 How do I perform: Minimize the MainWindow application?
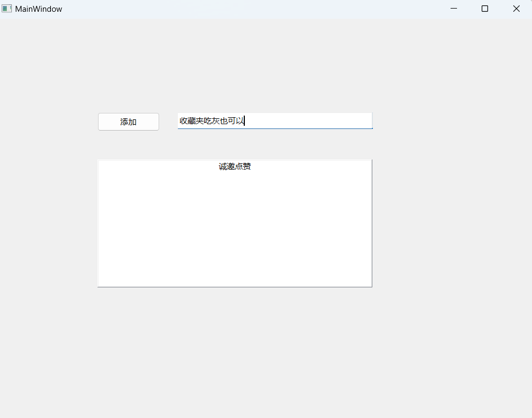[x=453, y=9]
